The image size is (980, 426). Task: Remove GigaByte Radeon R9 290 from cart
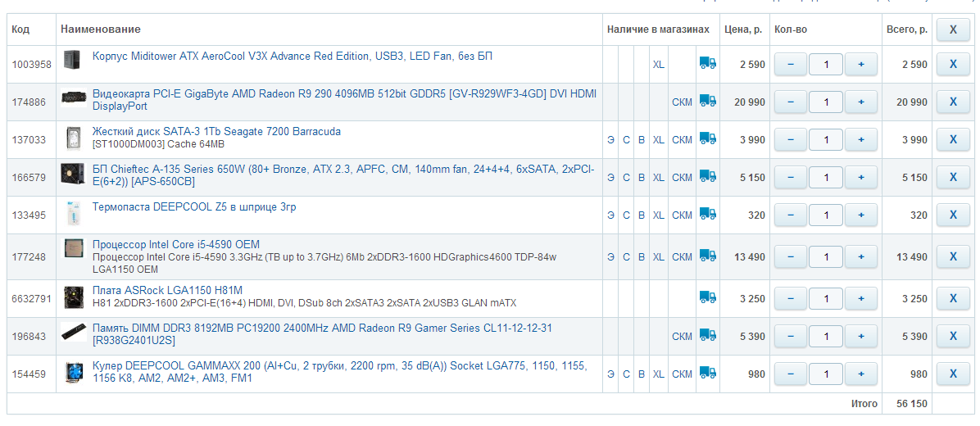tap(953, 102)
